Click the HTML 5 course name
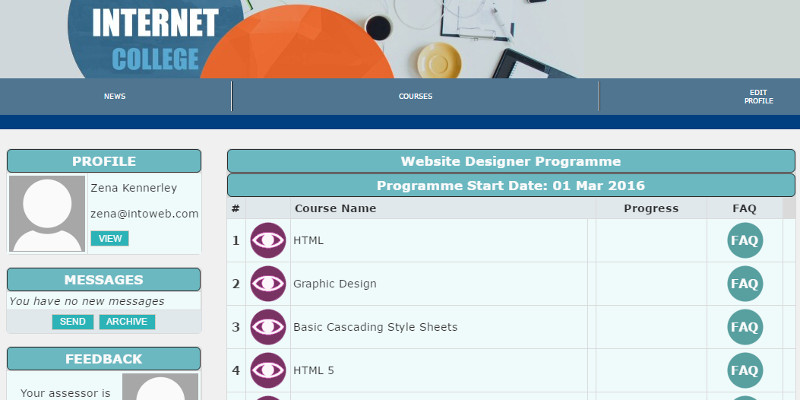The image size is (800, 400). [313, 370]
